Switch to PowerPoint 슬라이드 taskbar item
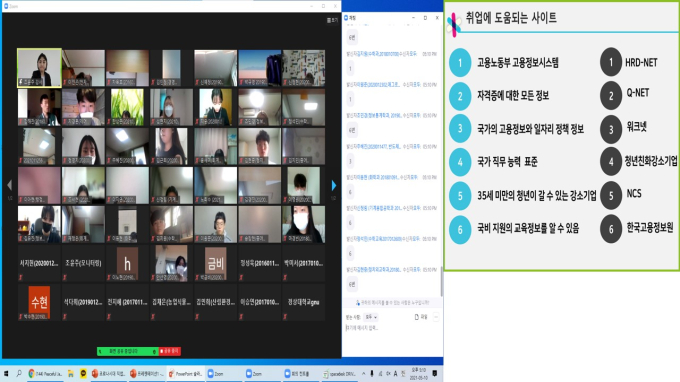The height and width of the screenshot is (382, 680). pos(185,373)
